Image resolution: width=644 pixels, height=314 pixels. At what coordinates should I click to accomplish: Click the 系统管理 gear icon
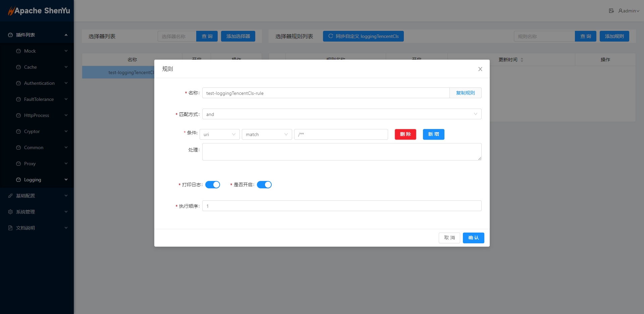[x=10, y=212]
